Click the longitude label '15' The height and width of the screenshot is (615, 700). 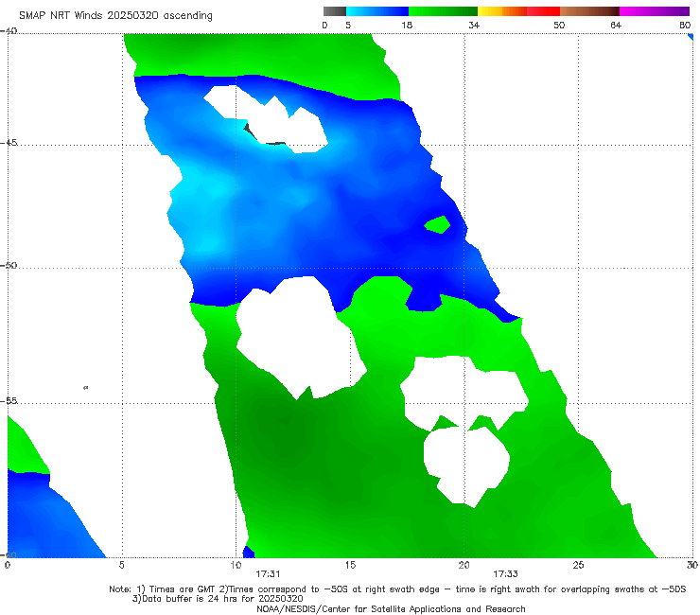350,565
